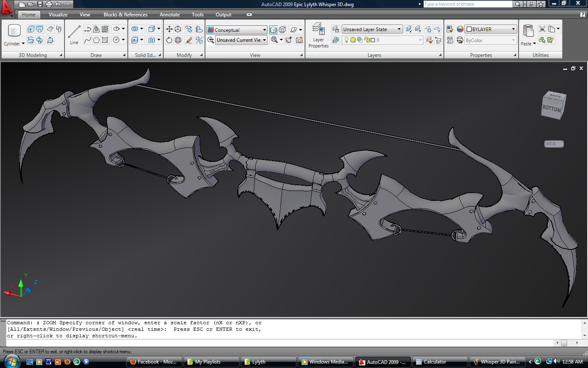This screenshot has height=368, width=588.
Task: Click the BYLAYER white color swatch
Action: tap(469, 29)
